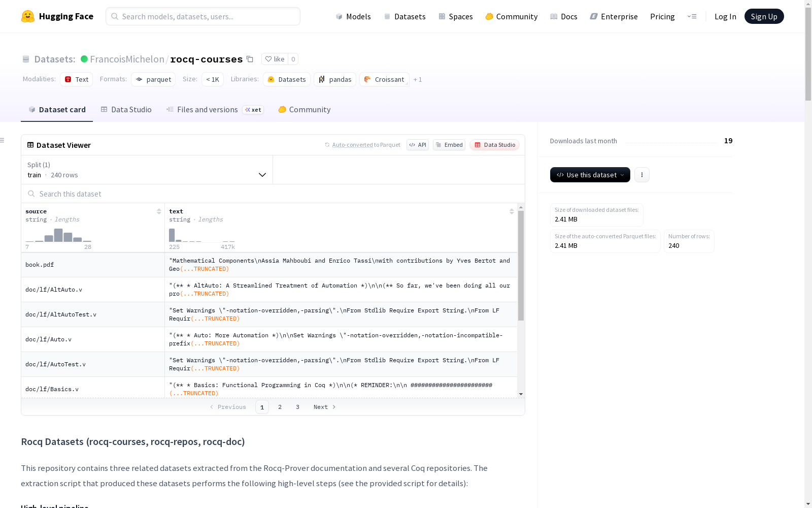Select the doc/lf/Auto.v row
The height and width of the screenshot is (508, 812).
click(x=269, y=339)
